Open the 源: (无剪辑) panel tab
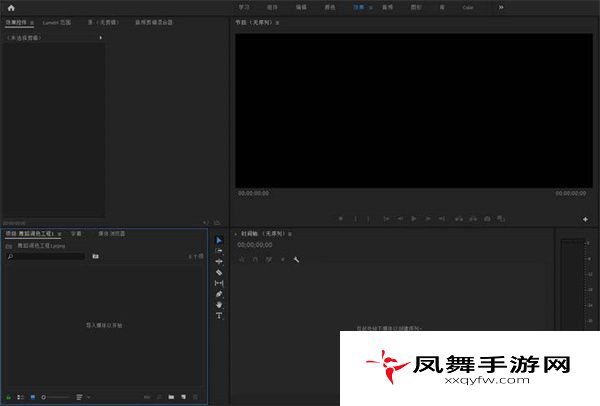 click(103, 23)
